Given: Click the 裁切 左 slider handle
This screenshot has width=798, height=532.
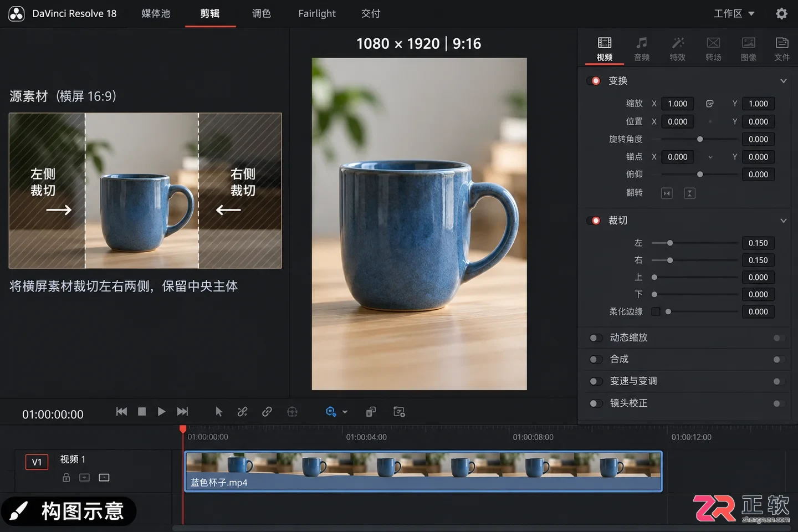Looking at the screenshot, I should pyautogui.click(x=670, y=243).
